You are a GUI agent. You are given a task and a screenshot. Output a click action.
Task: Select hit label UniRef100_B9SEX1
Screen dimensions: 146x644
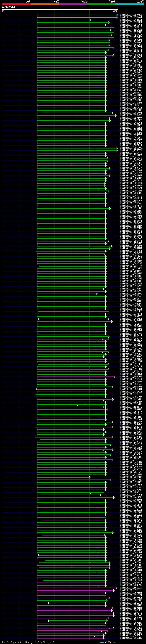131,93
